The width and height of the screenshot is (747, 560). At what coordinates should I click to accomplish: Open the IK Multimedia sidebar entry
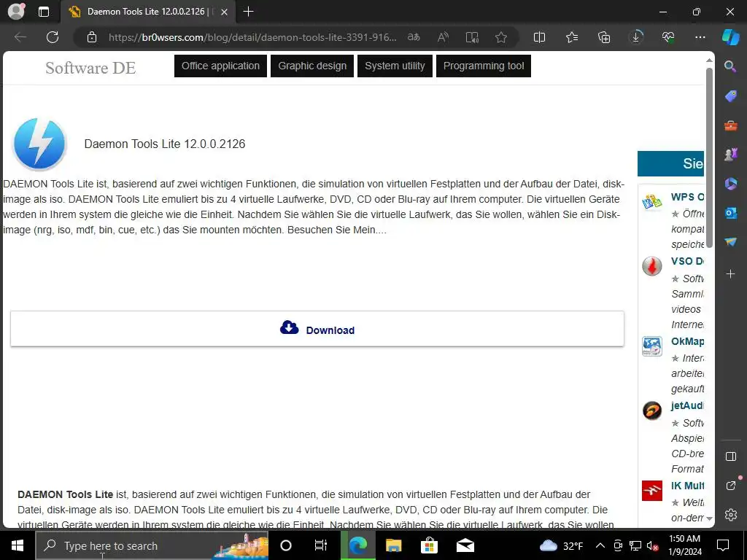[687, 485]
